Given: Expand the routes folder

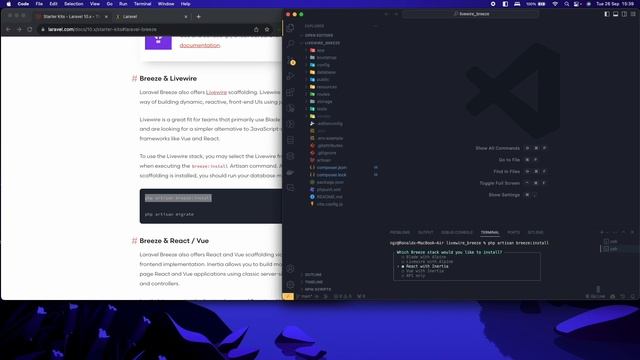Looking at the screenshot, I should (323, 94).
